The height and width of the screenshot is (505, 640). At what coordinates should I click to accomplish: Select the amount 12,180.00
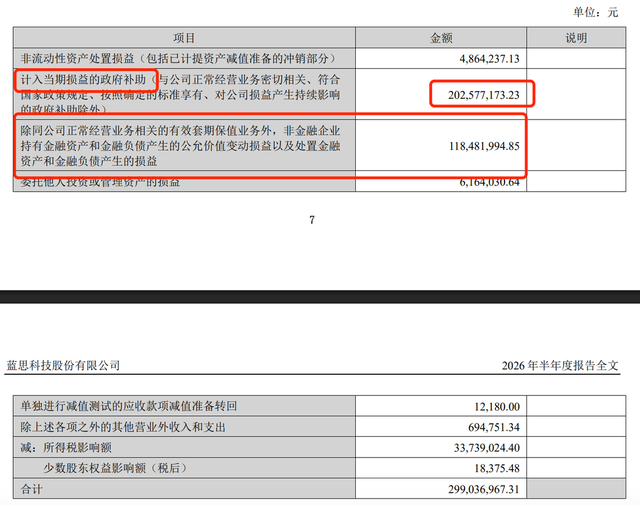click(x=497, y=407)
